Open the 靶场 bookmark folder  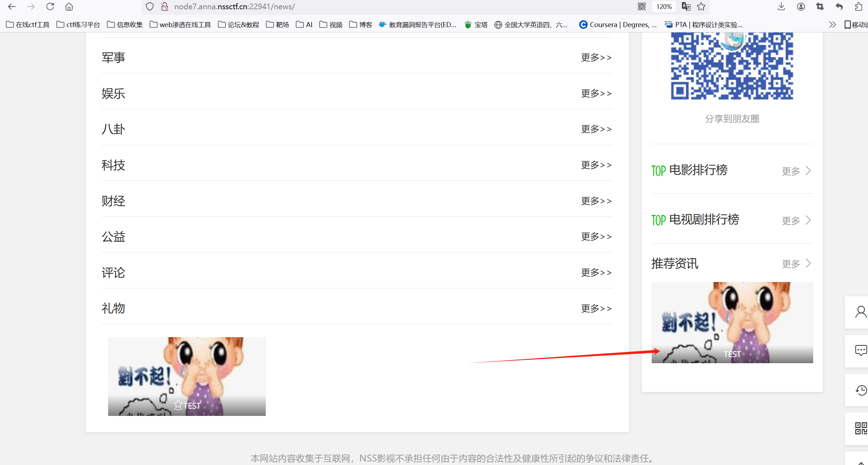[x=277, y=25]
